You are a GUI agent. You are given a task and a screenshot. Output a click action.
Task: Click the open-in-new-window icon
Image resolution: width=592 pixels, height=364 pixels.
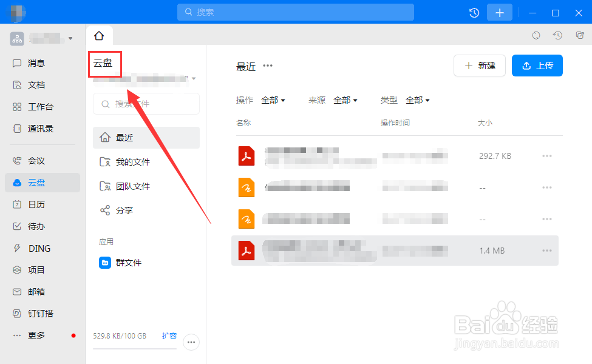coord(580,35)
